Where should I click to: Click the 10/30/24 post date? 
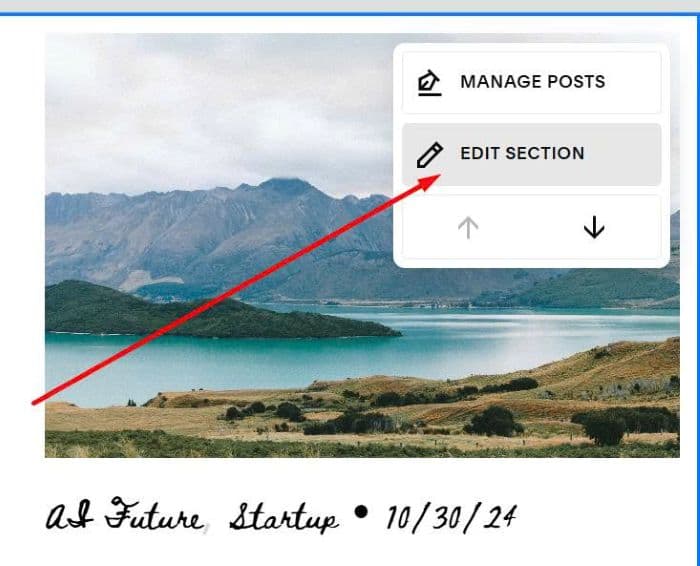tap(451, 519)
